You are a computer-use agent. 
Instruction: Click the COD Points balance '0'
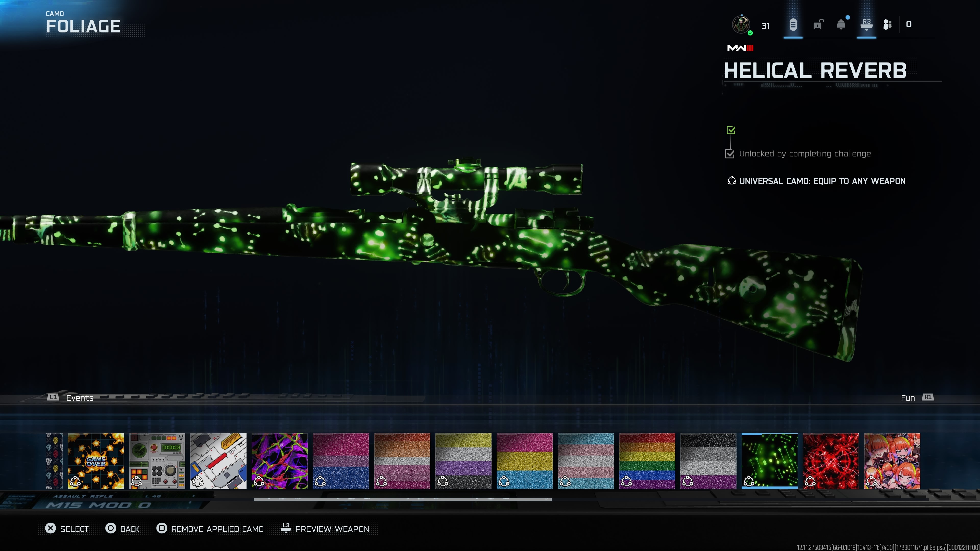909,24
